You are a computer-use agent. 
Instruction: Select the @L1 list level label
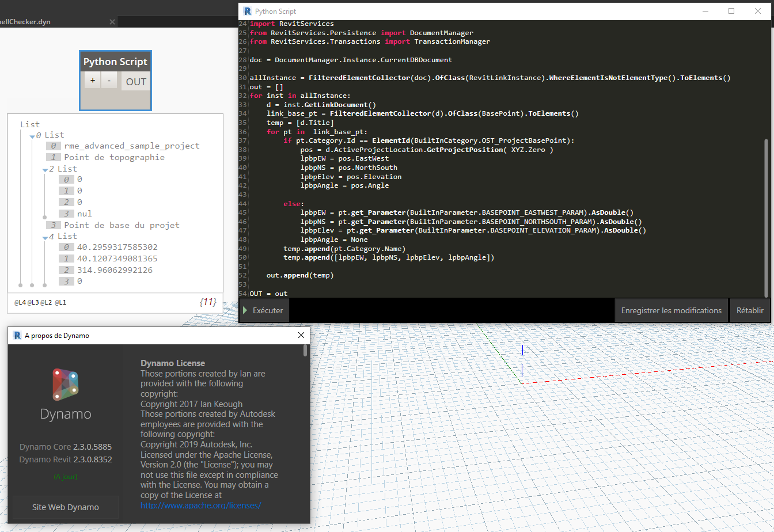60,302
